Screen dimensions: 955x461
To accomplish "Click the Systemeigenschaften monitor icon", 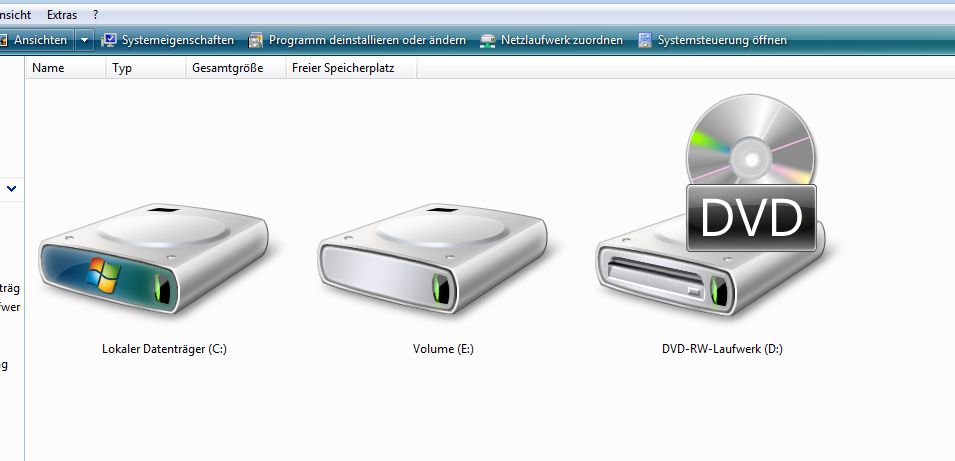I will [x=109, y=40].
